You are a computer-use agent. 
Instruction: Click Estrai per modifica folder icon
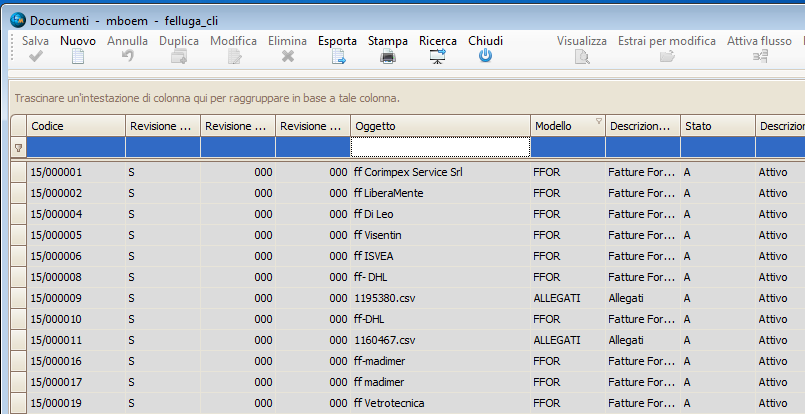[666, 57]
